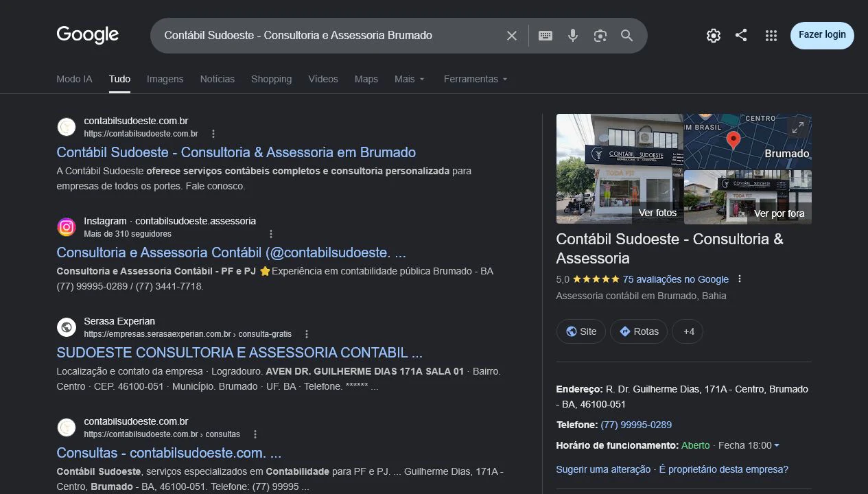Image resolution: width=868 pixels, height=494 pixels.
Task: Select the Tudo tab
Action: pyautogui.click(x=119, y=79)
